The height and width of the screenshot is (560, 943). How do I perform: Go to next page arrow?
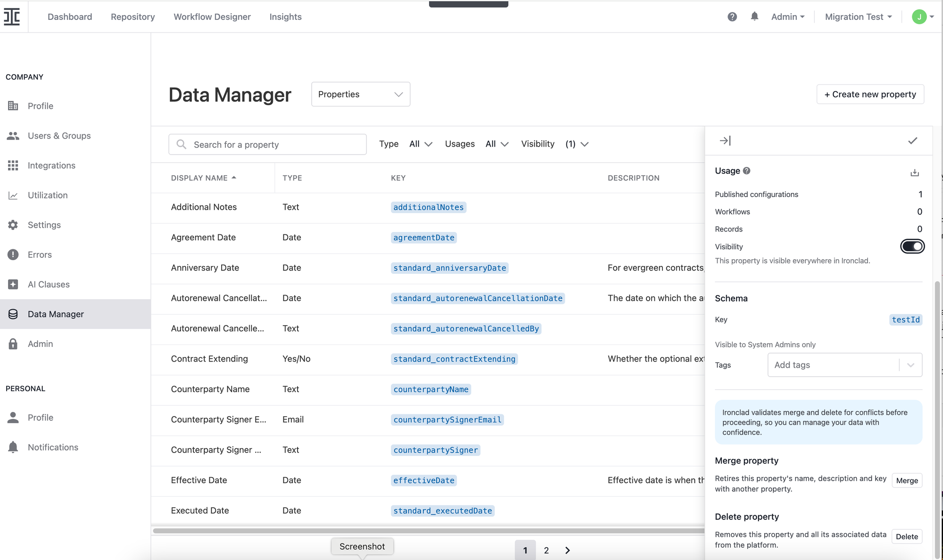tap(568, 550)
